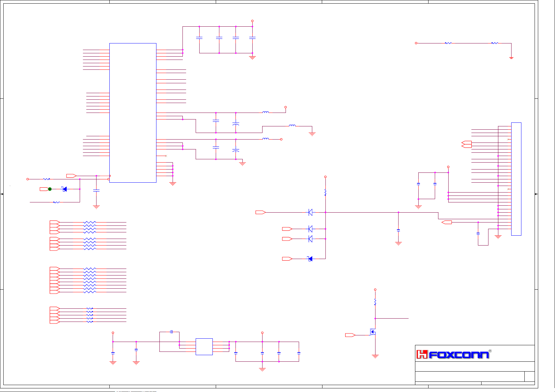Click the first resistor in the top-right divider
This screenshot has width=555, height=392.
(x=448, y=43)
